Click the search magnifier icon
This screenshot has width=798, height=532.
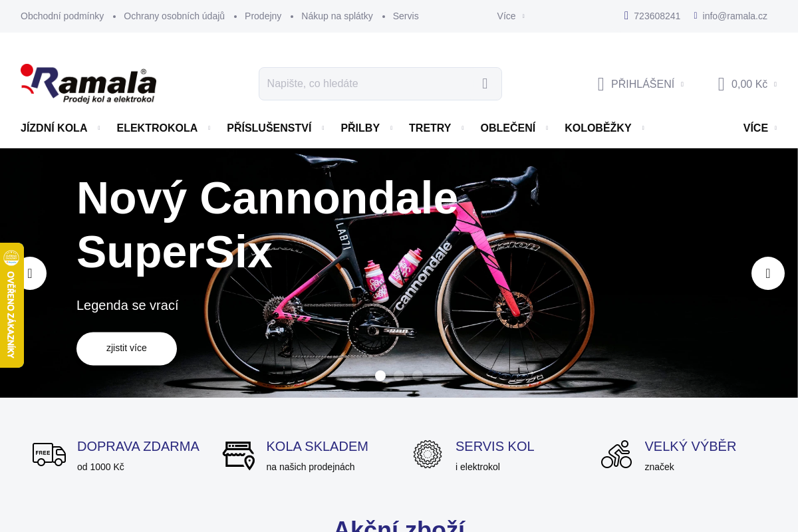click(x=485, y=84)
